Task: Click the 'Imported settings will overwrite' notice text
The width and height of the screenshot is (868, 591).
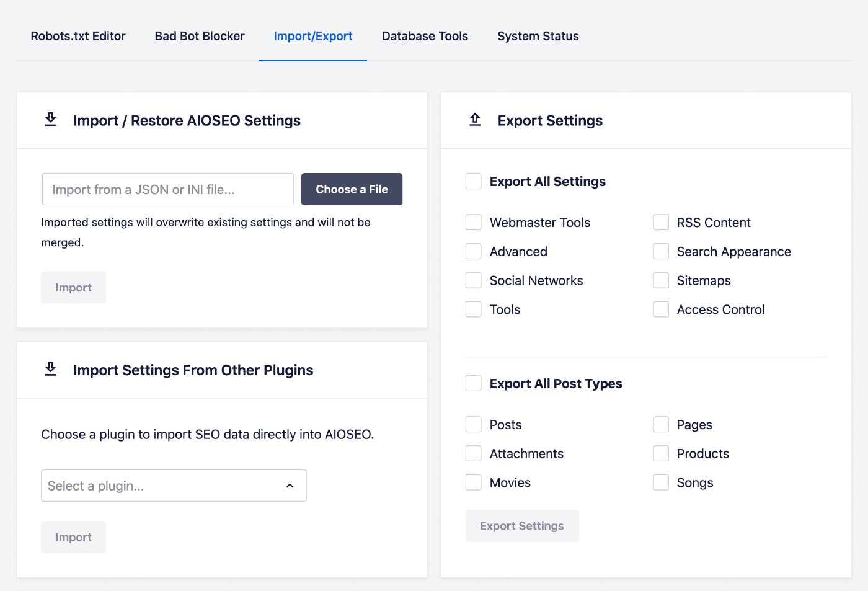Action: coord(206,232)
